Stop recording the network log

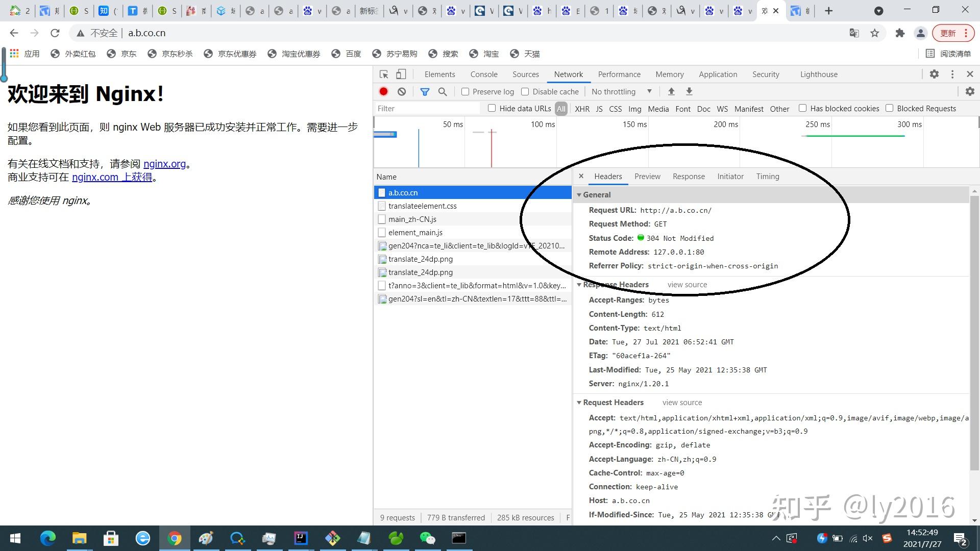(x=383, y=91)
